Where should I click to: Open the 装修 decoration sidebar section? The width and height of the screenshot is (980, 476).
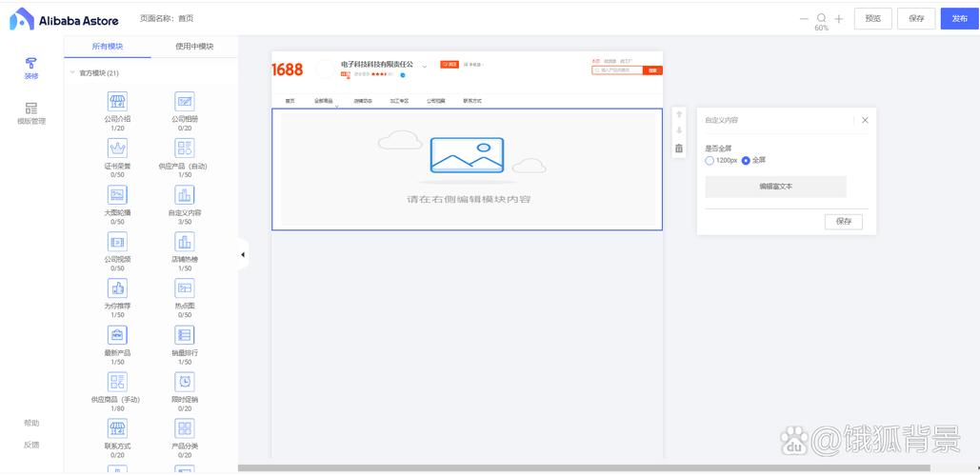(31, 69)
